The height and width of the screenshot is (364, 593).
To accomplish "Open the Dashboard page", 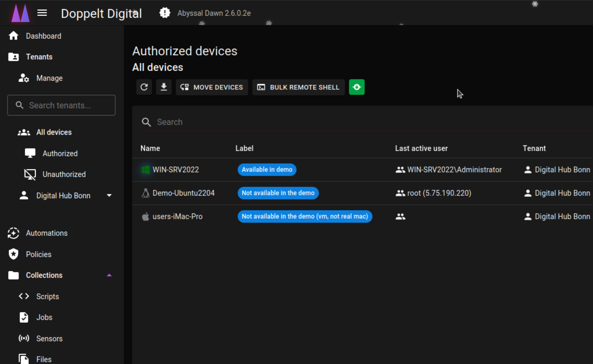I will point(43,36).
